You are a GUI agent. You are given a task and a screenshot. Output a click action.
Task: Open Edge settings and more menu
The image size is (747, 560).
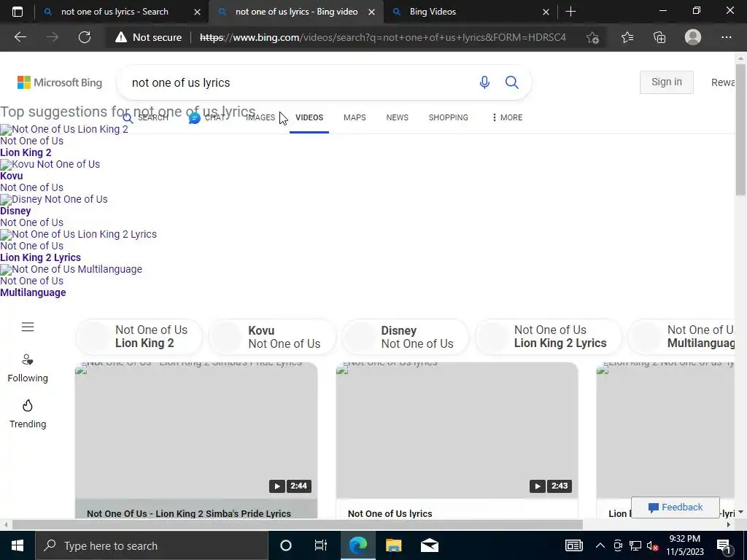click(726, 37)
